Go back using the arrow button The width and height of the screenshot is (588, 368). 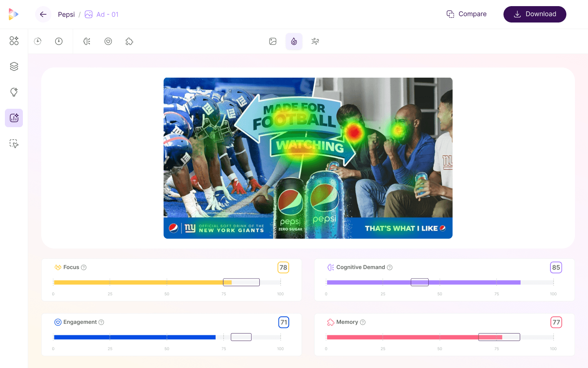pos(43,14)
